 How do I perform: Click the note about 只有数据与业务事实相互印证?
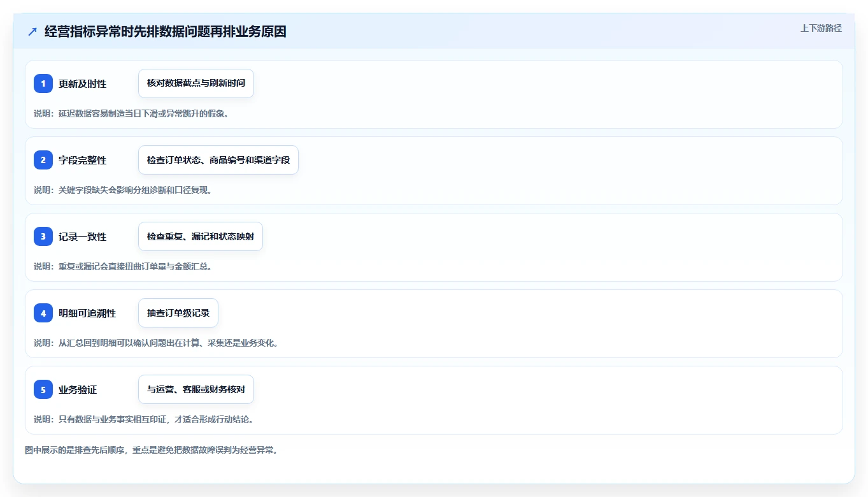pyautogui.click(x=144, y=419)
